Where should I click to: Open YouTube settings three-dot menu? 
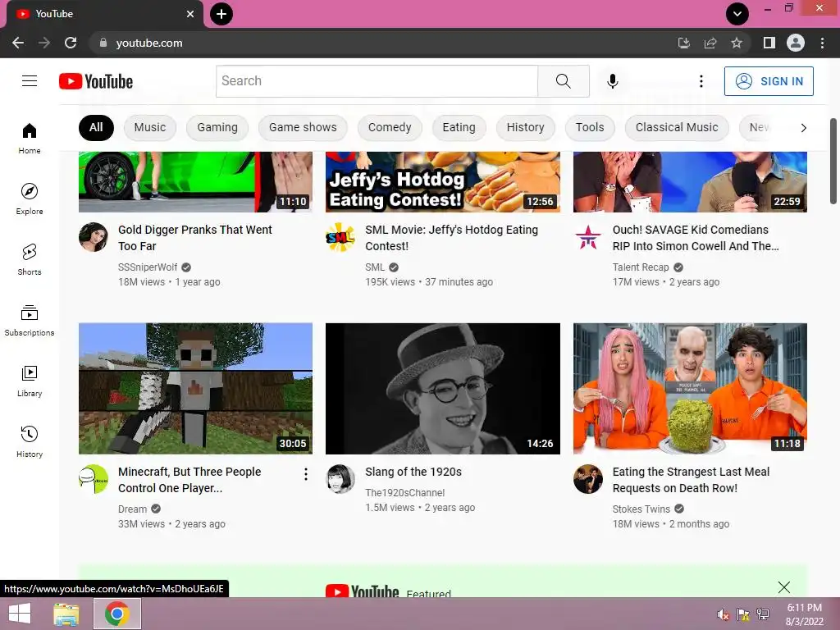701,81
